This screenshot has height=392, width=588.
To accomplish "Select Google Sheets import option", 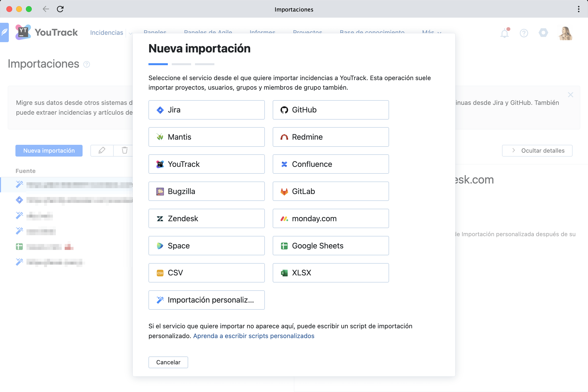I will click(331, 246).
